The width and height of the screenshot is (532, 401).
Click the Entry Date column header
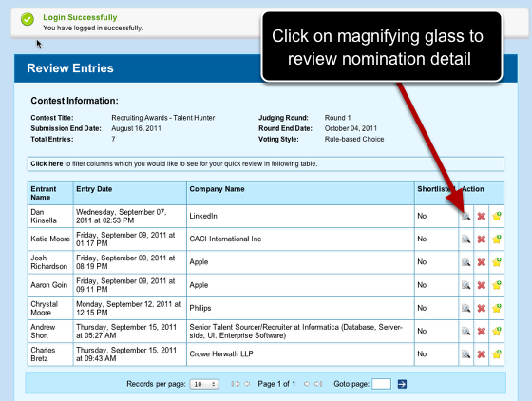point(94,189)
